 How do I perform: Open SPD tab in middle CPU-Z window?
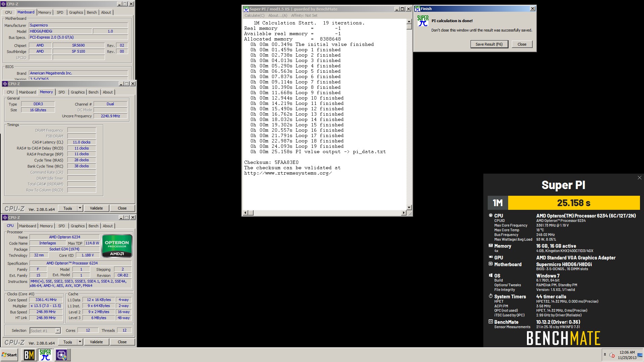pyautogui.click(x=62, y=92)
